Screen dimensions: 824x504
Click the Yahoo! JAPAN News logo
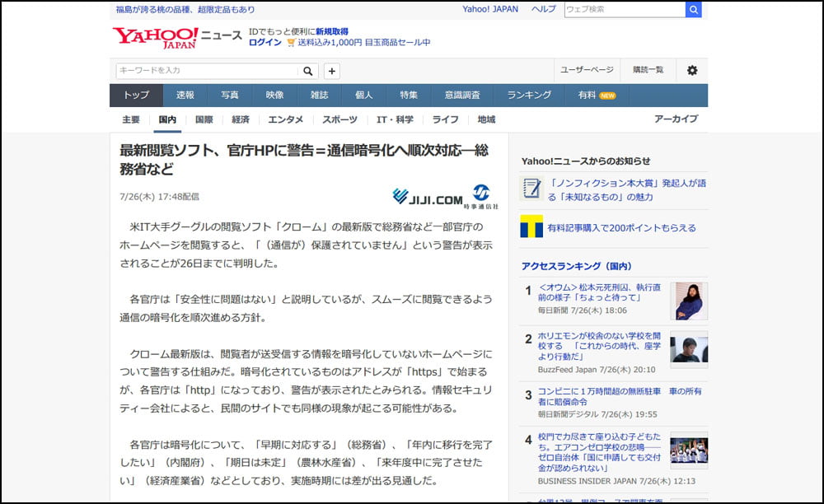pyautogui.click(x=177, y=37)
